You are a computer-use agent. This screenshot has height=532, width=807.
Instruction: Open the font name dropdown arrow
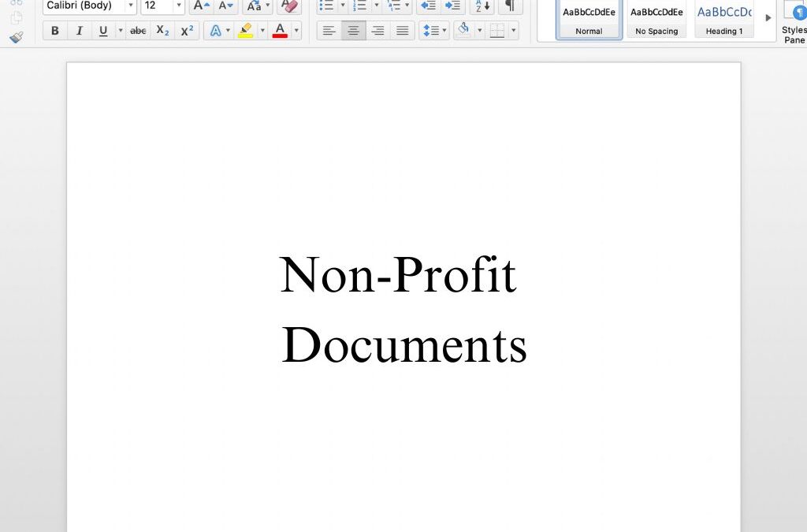(x=131, y=6)
